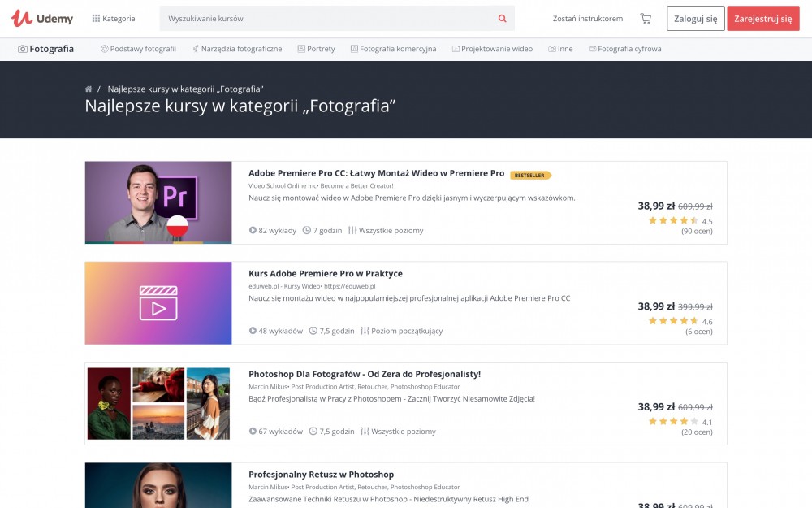This screenshot has height=508, width=812.
Task: Open the Fotografia komercyjna subcategory
Action: [394, 49]
